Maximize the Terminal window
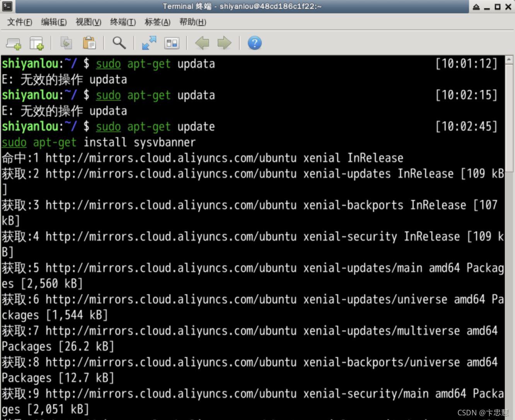The width and height of the screenshot is (515, 420). tap(498, 7)
